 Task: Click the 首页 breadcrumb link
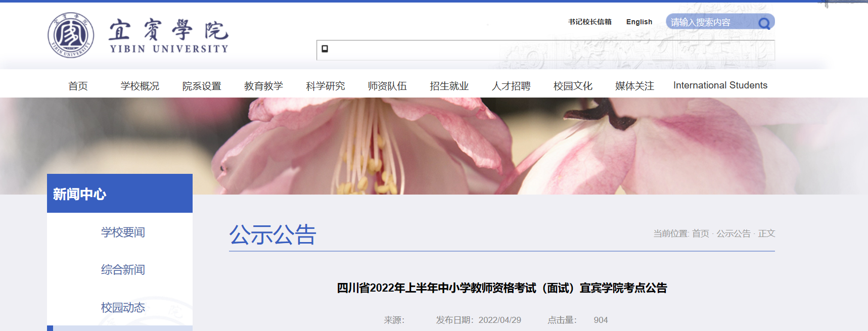(700, 233)
